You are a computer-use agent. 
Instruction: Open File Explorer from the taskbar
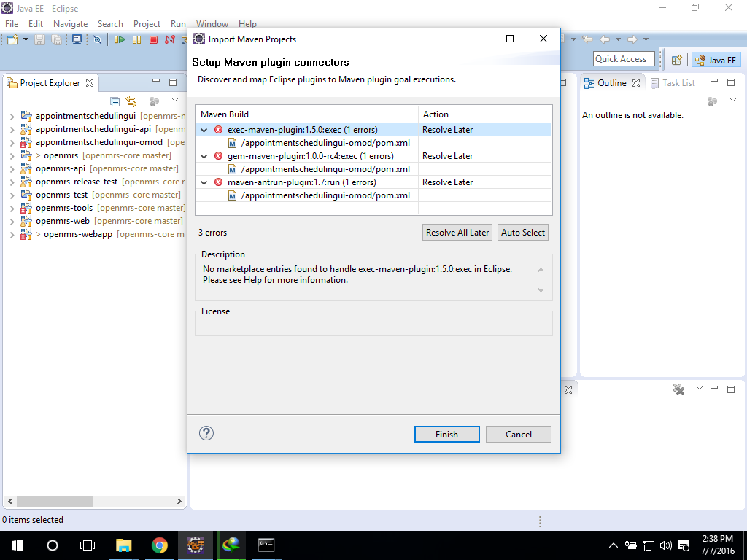124,545
